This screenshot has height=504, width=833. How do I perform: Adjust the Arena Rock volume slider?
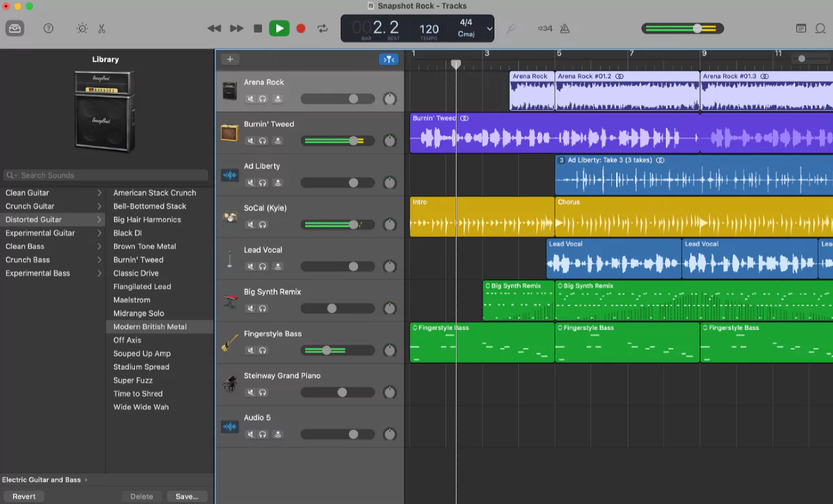pos(338,99)
